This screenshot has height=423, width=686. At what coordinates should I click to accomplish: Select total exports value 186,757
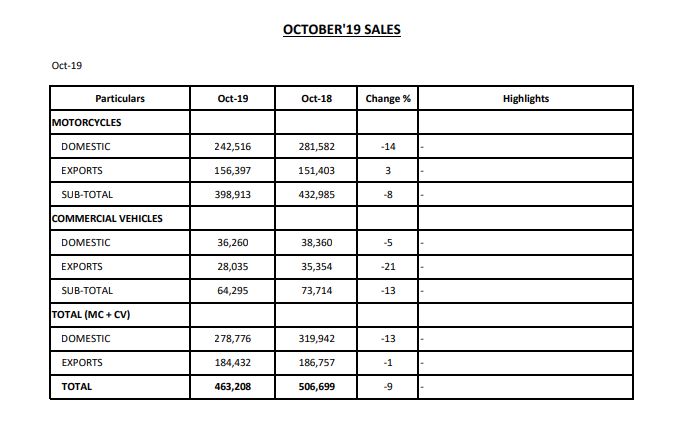click(316, 363)
